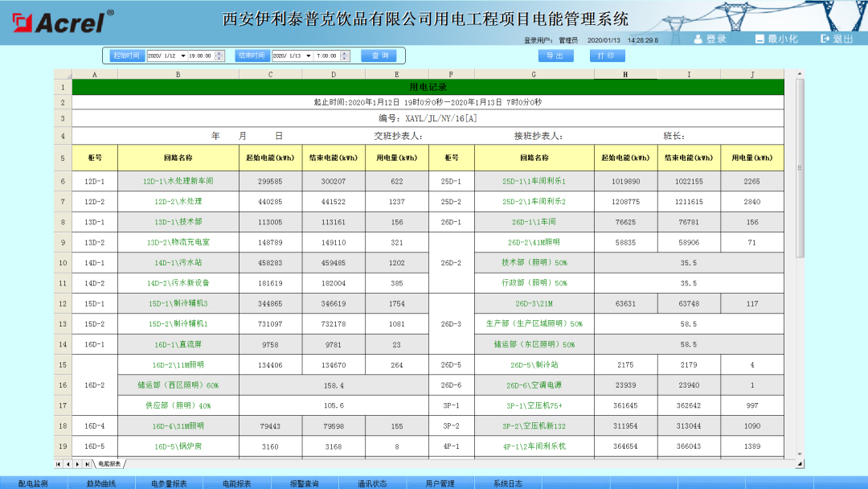Open the 结束时间 end date dropdown
Image resolution: width=868 pixels, height=489 pixels.
click(309, 55)
